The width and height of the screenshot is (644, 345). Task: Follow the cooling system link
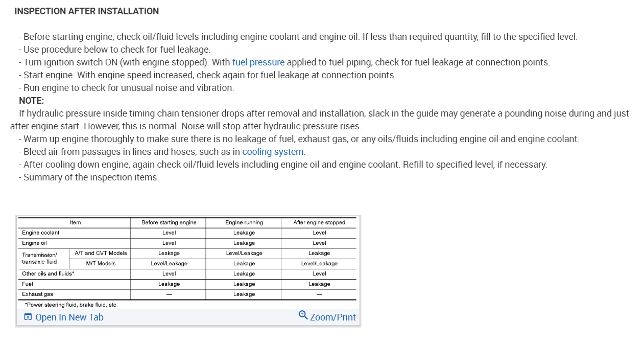pyautogui.click(x=273, y=152)
